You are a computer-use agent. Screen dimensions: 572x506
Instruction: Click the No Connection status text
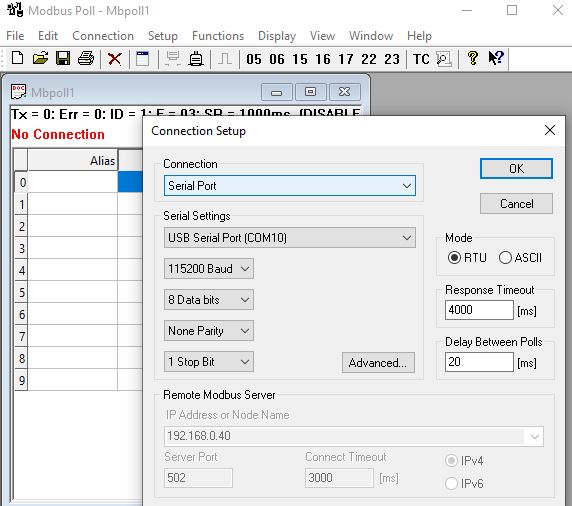click(58, 134)
